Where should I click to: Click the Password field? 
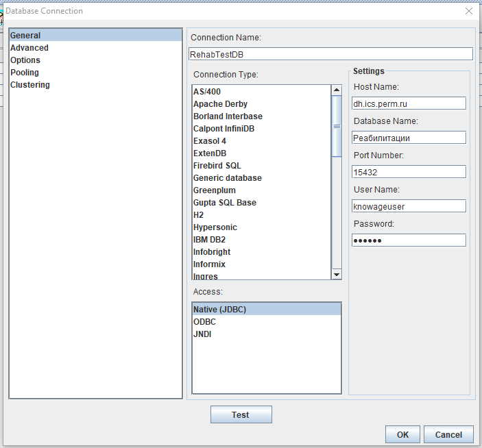pyautogui.click(x=409, y=240)
